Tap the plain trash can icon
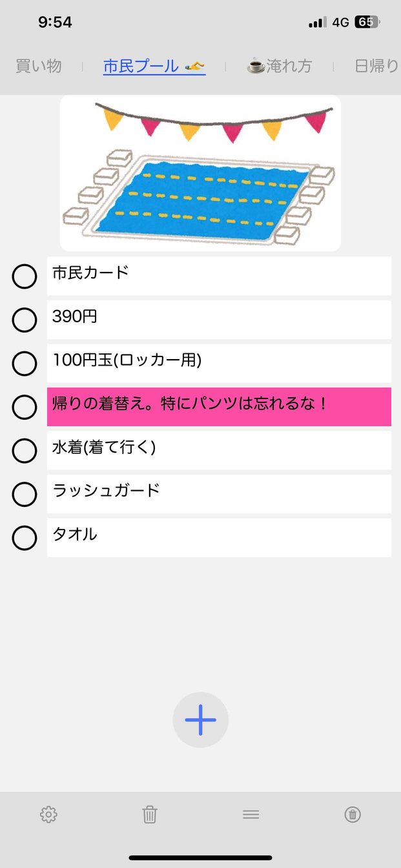The image size is (401, 868). 150,814
